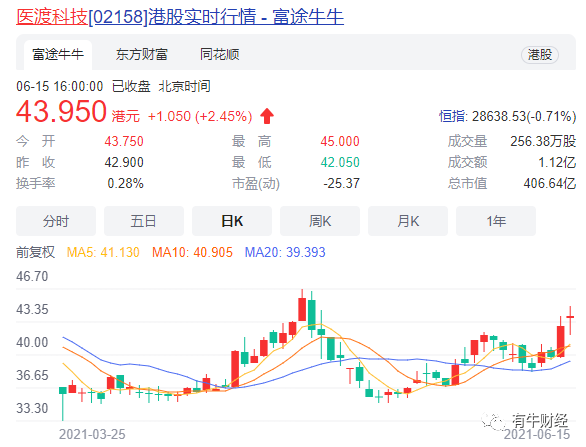The width and height of the screenshot is (586, 447).
Task: Select the 周K weekly candlestick view
Action: [x=320, y=221]
